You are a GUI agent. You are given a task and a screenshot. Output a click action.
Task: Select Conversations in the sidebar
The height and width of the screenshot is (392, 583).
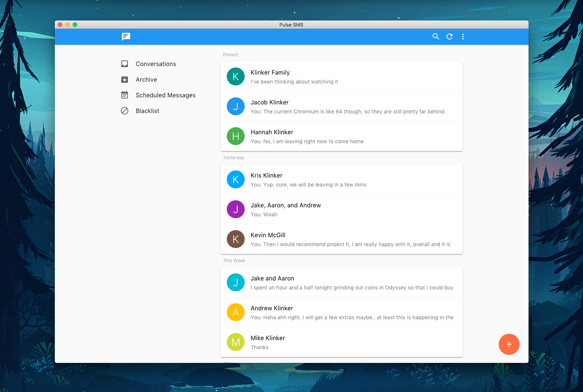[x=156, y=64]
